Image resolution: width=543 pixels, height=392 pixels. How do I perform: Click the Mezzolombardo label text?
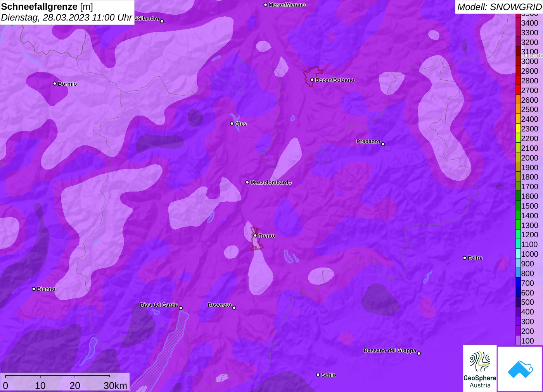click(271, 182)
